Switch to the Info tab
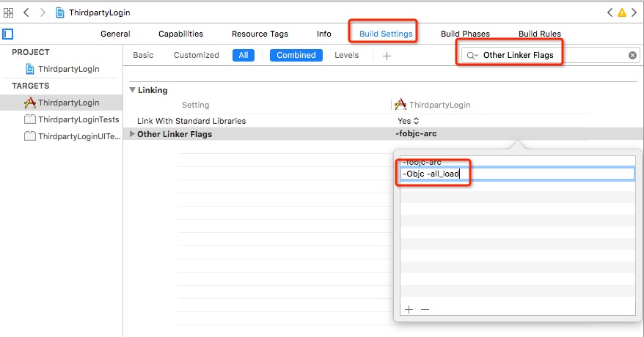This screenshot has height=337, width=644. (x=324, y=34)
